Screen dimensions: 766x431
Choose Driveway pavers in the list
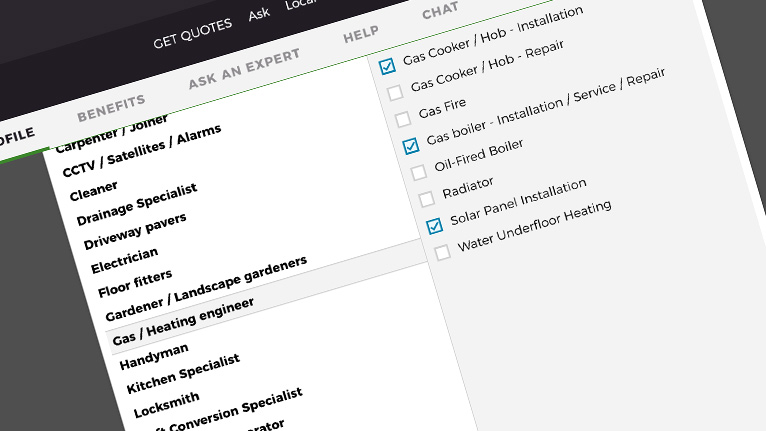click(135, 231)
